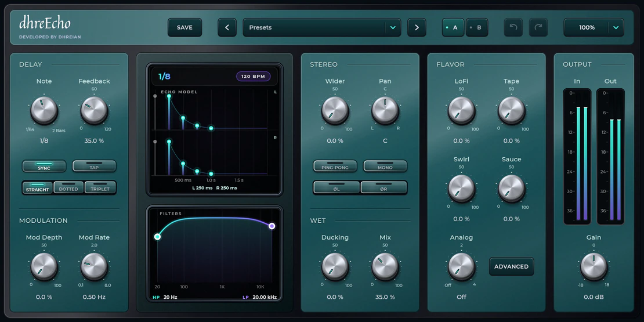Click the undo arrow icon

(513, 27)
